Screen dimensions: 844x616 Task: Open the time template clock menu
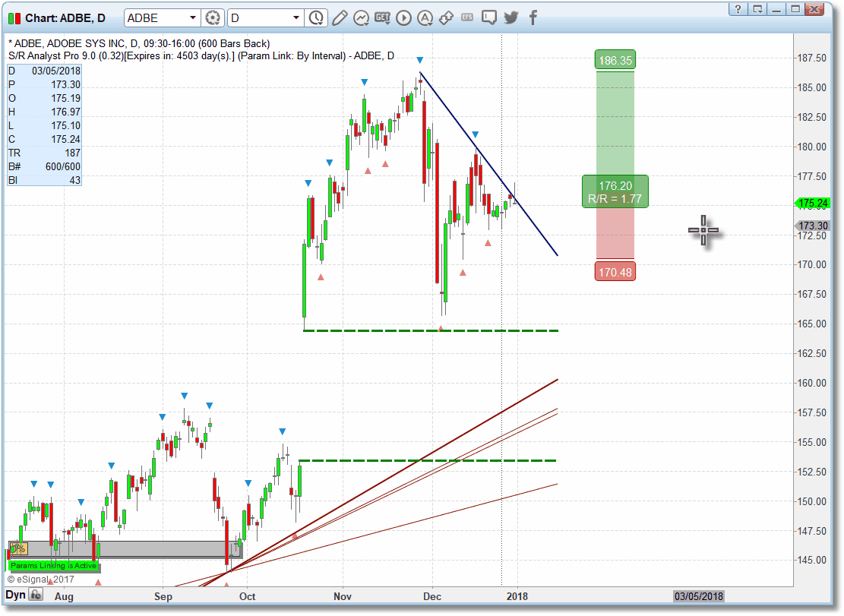point(316,18)
